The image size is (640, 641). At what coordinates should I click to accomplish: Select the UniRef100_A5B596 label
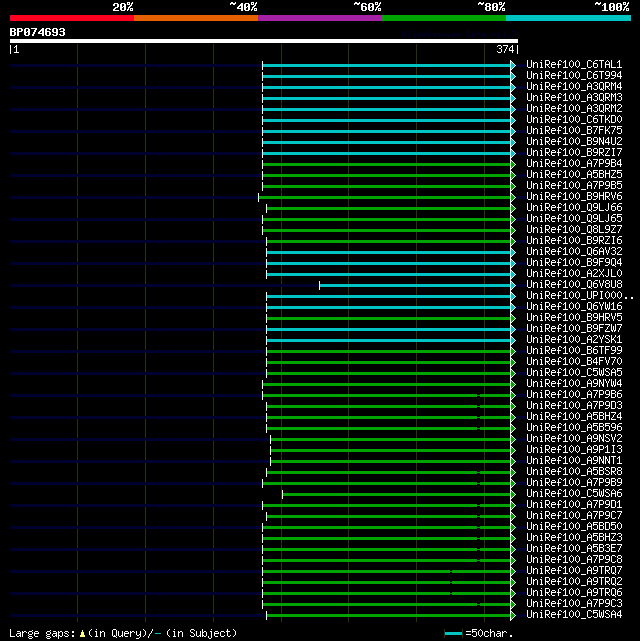coord(574,428)
